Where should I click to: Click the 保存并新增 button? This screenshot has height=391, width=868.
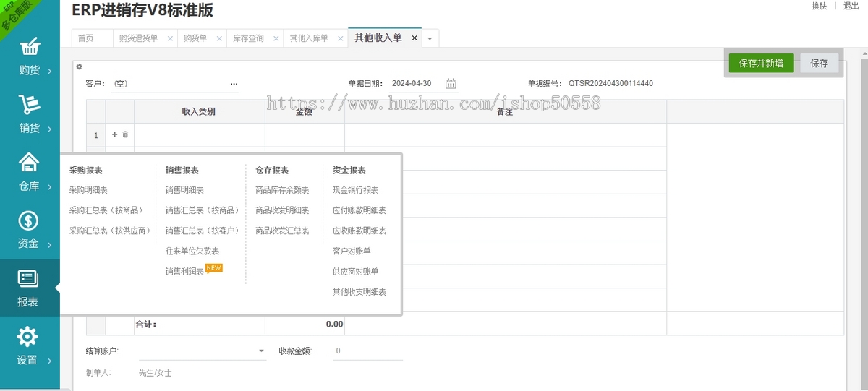[x=761, y=63]
